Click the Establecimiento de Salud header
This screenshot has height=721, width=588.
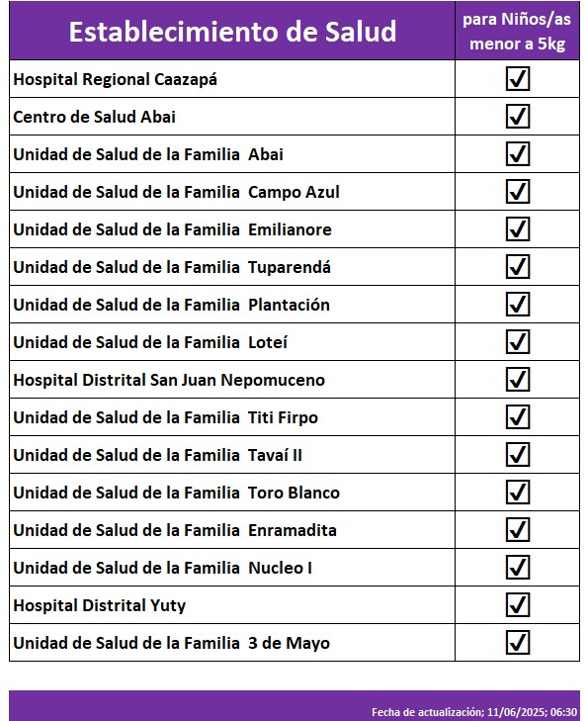click(232, 31)
